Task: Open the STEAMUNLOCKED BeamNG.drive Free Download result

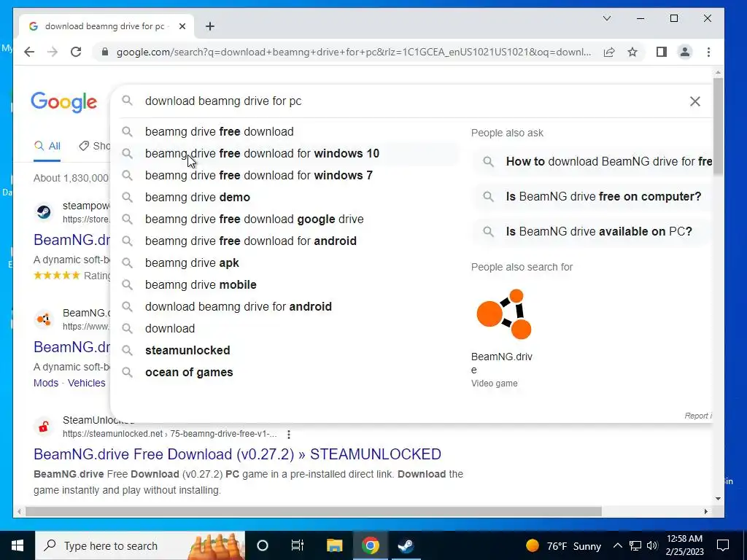Action: click(237, 454)
